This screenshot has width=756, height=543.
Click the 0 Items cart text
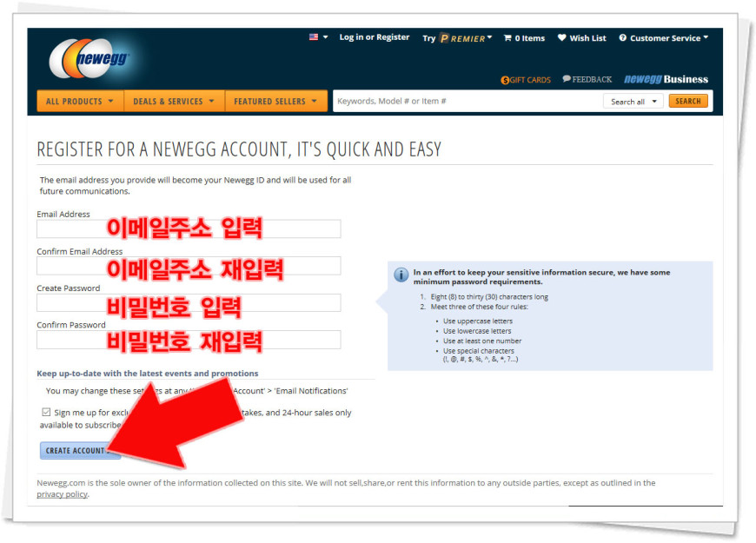coord(529,38)
